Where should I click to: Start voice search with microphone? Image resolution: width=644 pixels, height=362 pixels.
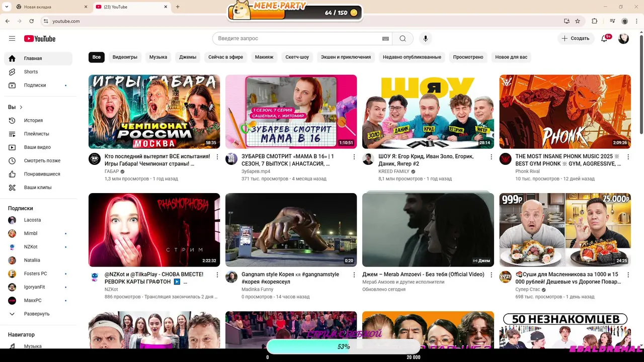click(426, 39)
